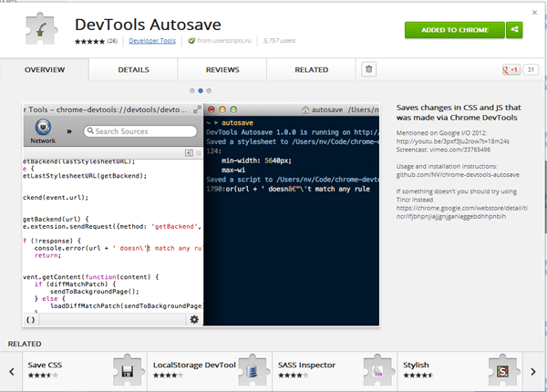Click the 'from userscripts.ru' text
Screen dimensions: 547x392
[224, 41]
